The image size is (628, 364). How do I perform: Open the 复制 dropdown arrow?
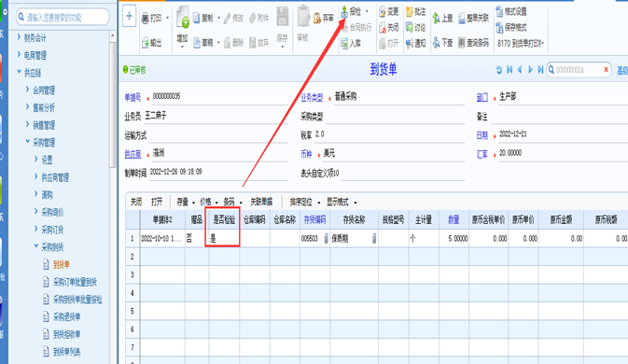click(x=218, y=18)
